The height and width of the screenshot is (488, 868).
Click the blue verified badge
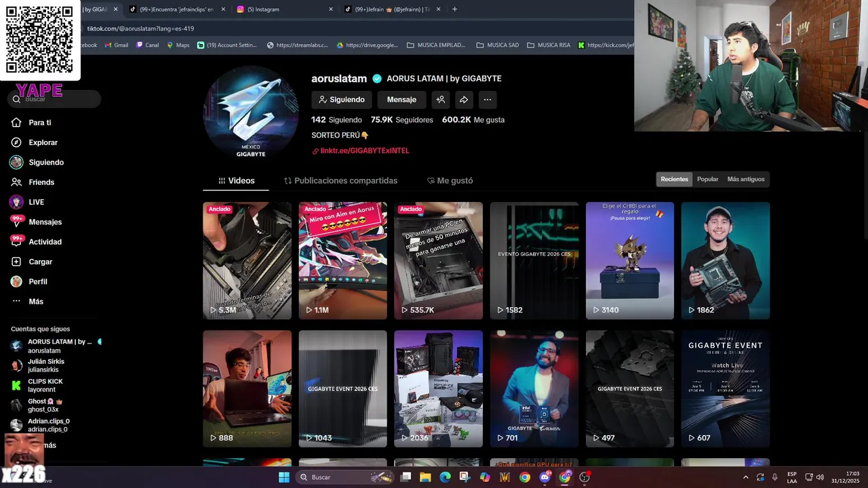(377, 79)
